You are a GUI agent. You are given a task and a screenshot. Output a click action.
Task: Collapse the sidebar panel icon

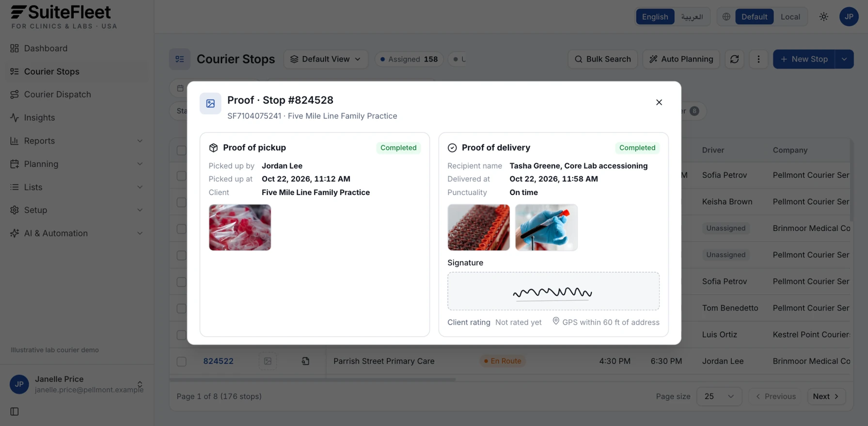pyautogui.click(x=15, y=411)
